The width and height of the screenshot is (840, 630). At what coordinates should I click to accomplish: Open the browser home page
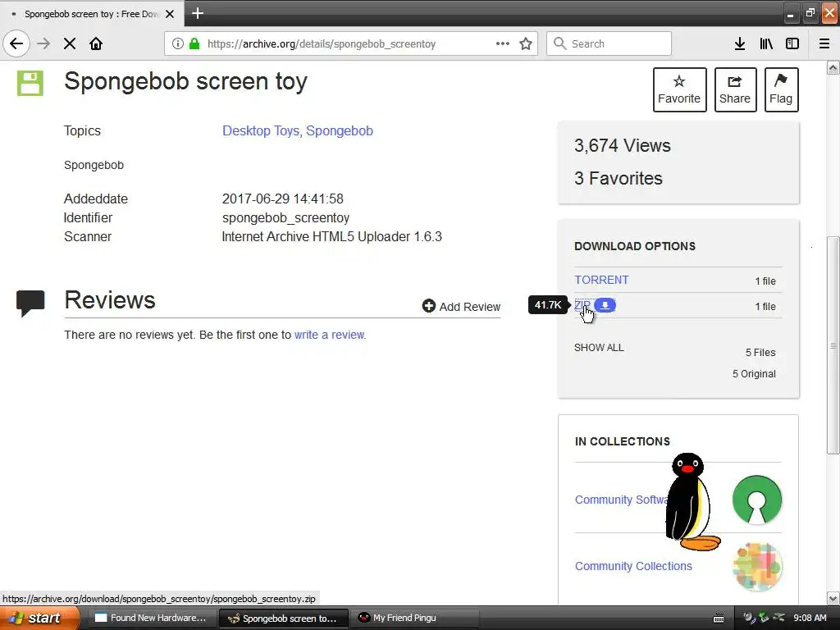tap(96, 43)
